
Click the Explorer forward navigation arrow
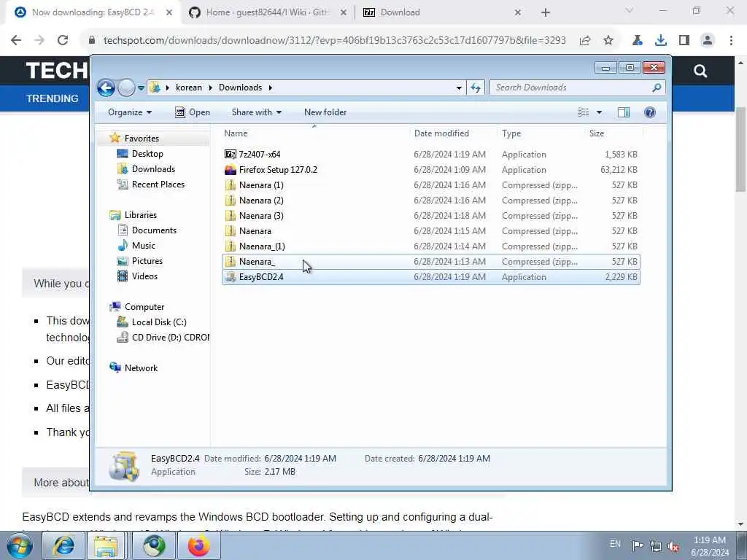(126, 87)
